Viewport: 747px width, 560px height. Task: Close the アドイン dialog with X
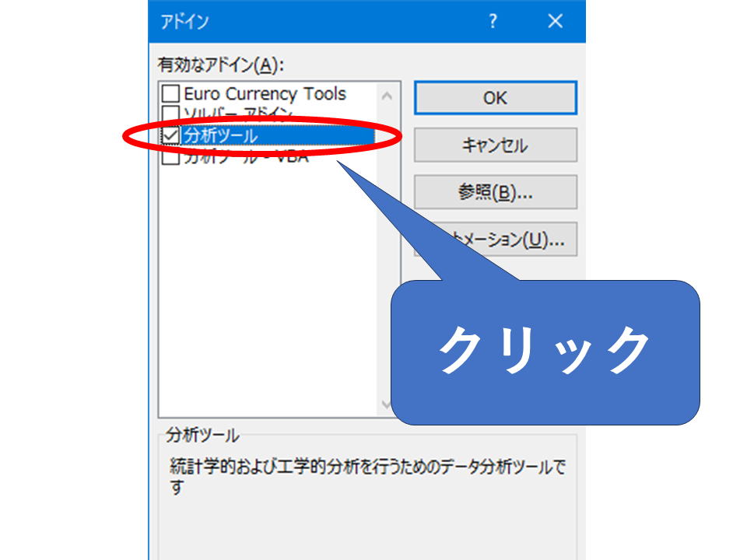point(555,22)
